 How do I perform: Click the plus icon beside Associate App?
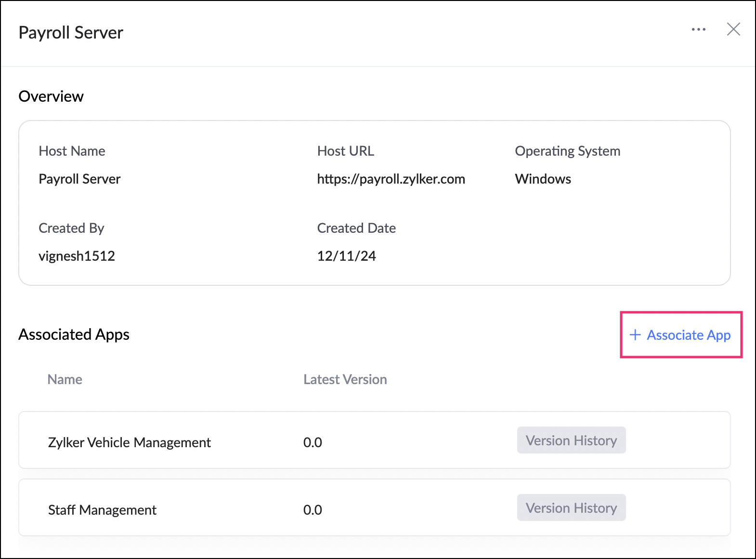pos(635,335)
